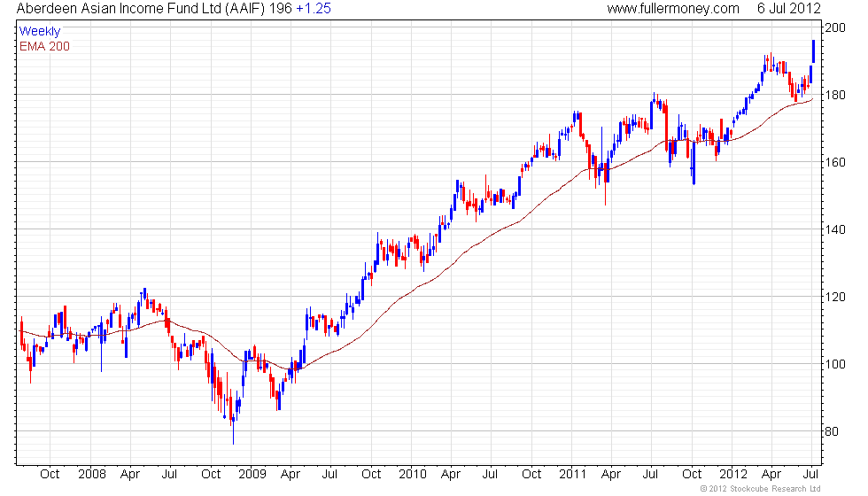This screenshot has height=496, width=868.
Task: Click the date '6 Jul 2012'
Action: pyautogui.click(x=789, y=9)
